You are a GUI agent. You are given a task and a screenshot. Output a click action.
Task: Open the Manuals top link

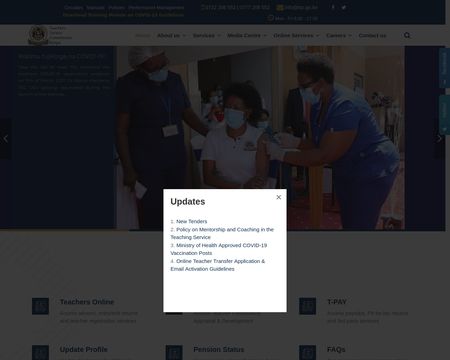pos(95,7)
